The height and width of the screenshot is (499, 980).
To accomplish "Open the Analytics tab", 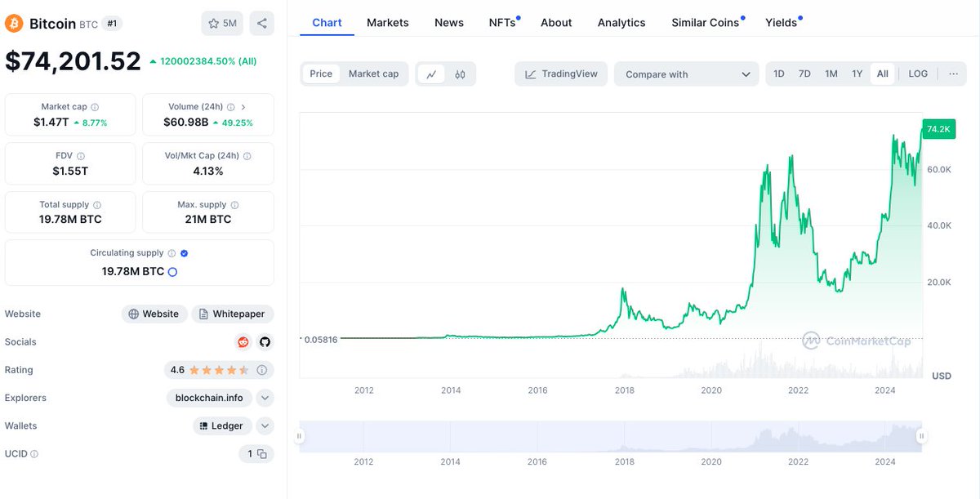I will (x=621, y=23).
